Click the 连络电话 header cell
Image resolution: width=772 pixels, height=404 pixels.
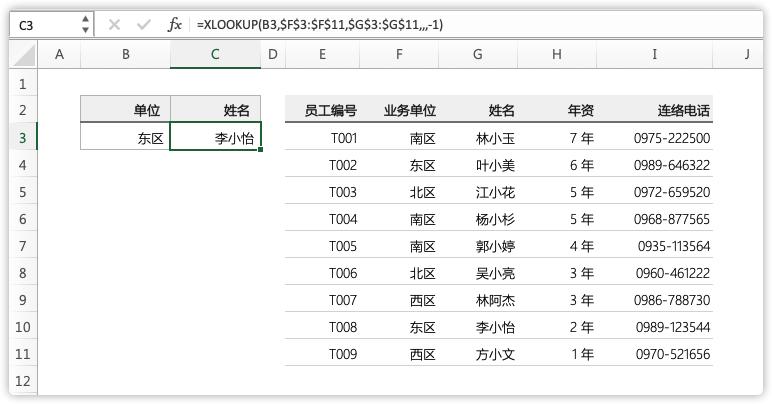655,109
